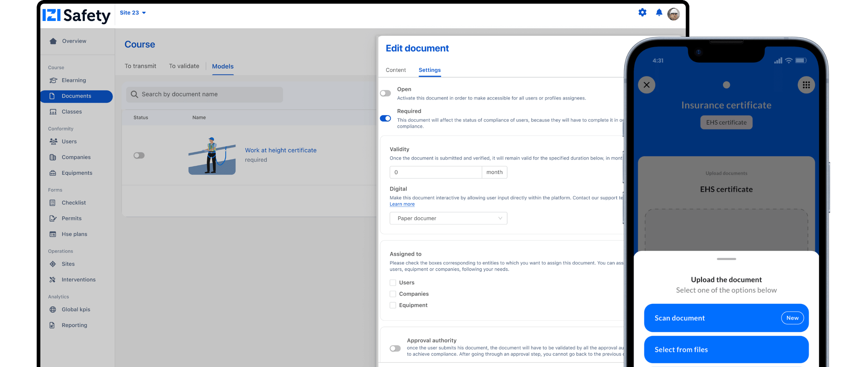Click the Global kpis globe icon

(53, 309)
